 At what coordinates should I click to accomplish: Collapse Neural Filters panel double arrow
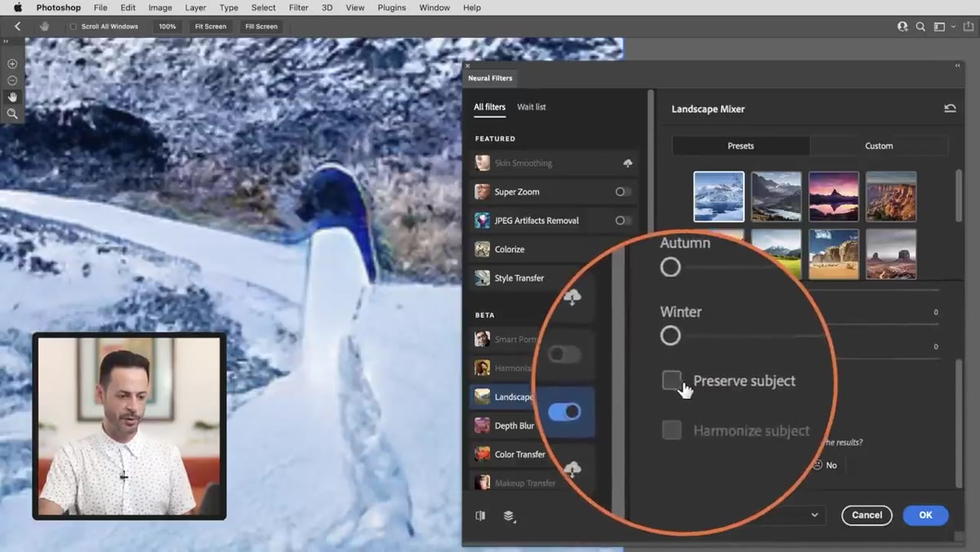point(958,65)
